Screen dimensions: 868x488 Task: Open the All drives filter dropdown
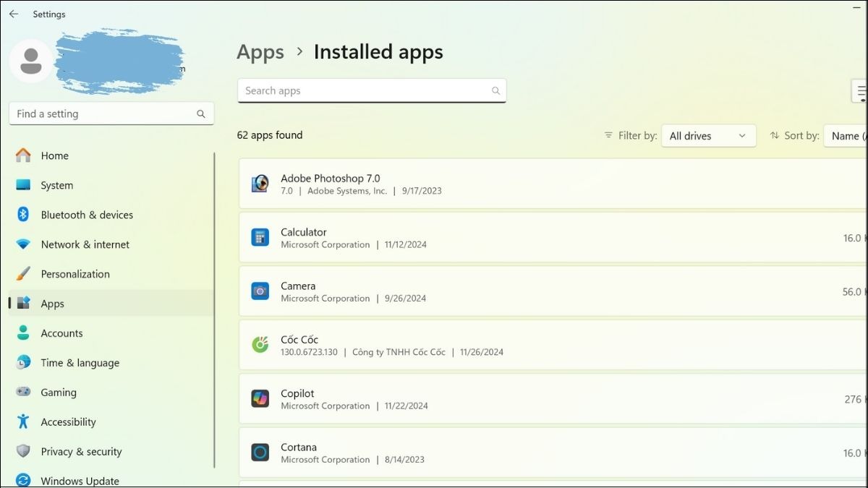click(709, 136)
